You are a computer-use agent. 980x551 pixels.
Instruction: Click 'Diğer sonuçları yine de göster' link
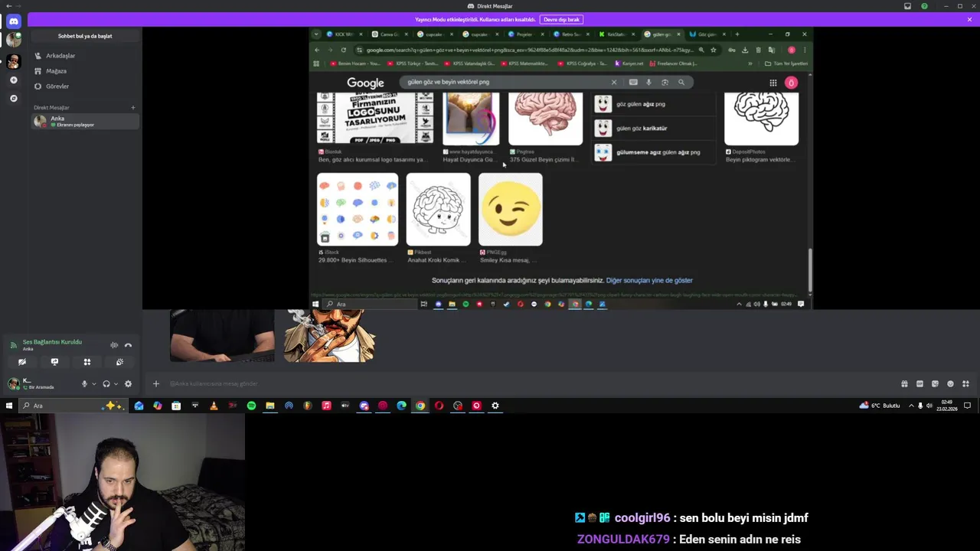coord(649,281)
